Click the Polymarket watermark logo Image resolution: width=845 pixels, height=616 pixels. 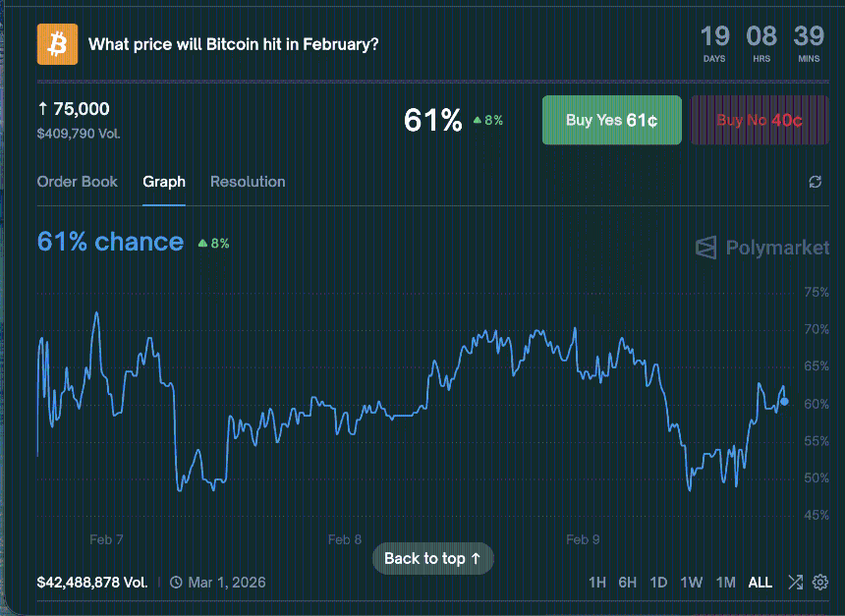point(761,248)
